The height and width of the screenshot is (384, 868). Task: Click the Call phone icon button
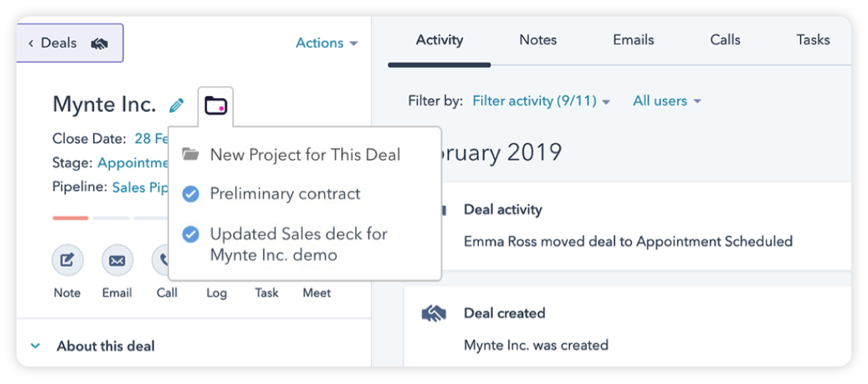(163, 260)
